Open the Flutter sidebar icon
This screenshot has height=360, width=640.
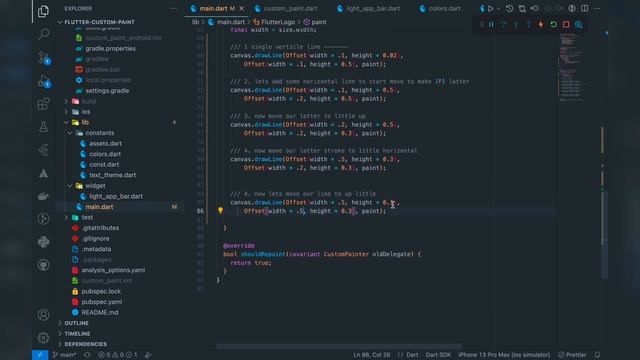(43, 150)
